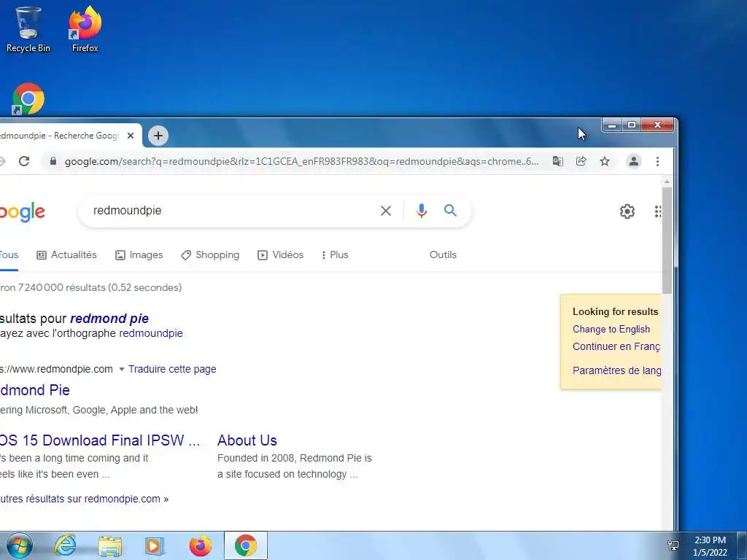The image size is (747, 560).
Task: Open the network tray icon
Action: click(x=673, y=545)
